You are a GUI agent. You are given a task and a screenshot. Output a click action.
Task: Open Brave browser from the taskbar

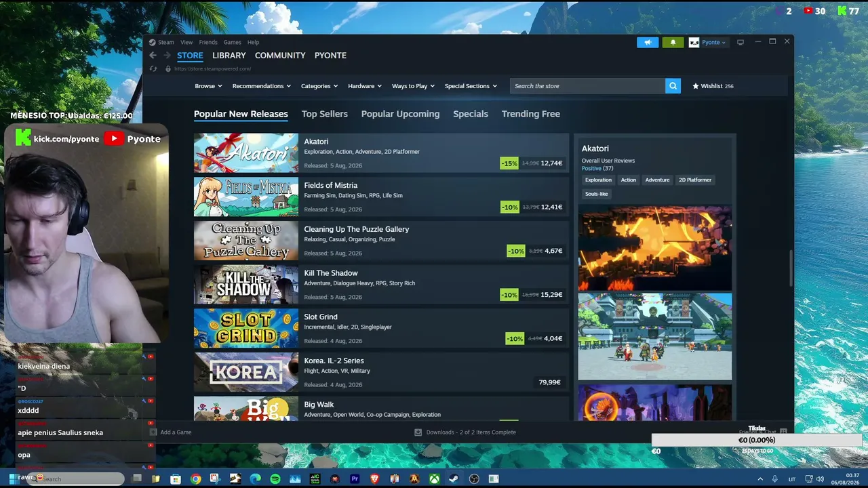[375, 479]
